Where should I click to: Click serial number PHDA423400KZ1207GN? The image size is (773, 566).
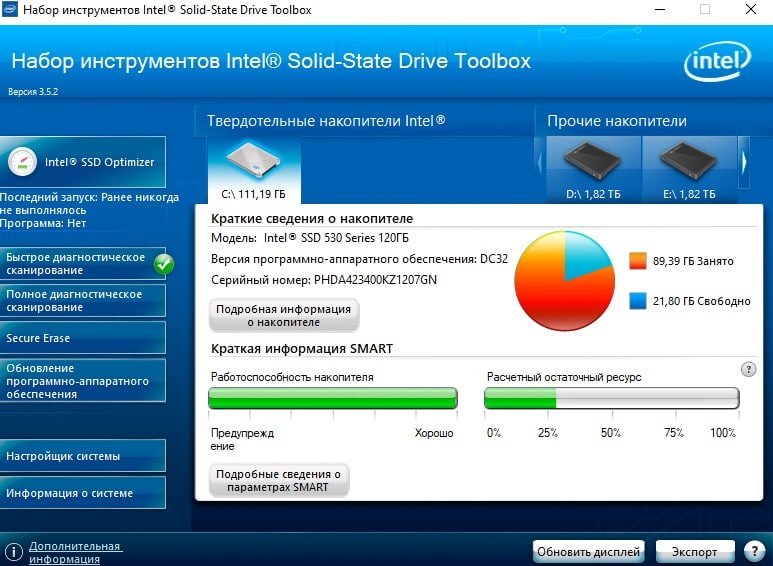(375, 280)
